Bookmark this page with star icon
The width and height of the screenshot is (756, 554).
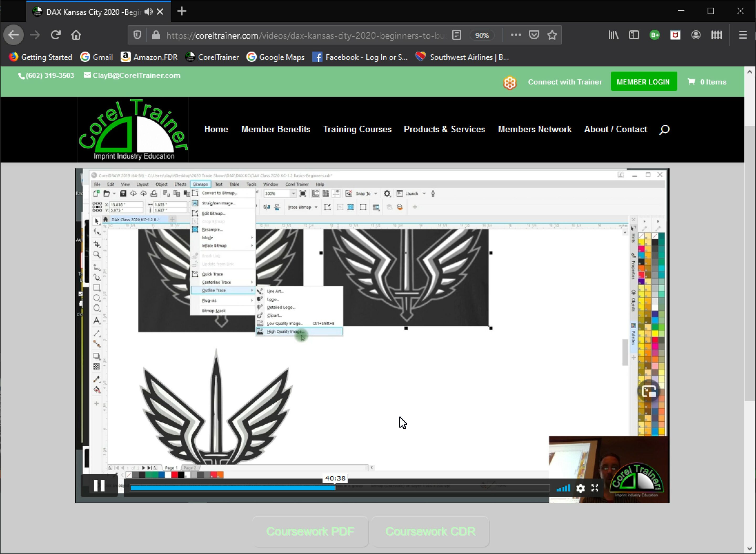click(x=552, y=35)
